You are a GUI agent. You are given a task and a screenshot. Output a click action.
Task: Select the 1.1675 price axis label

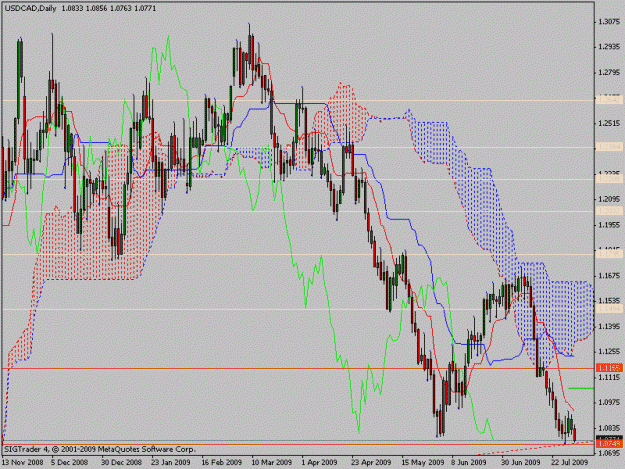tap(609, 275)
